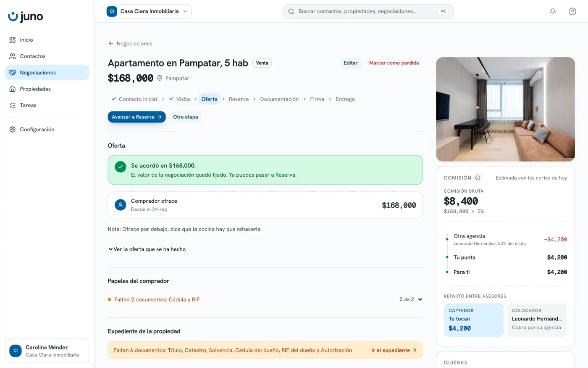Select the Visita stage
The image size is (588, 368).
(x=179, y=99)
